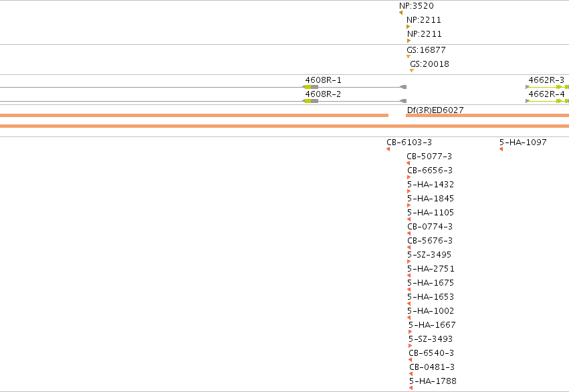This screenshot has width=569, height=392.
Task: Click the CB-6656-3 label
Action: (430, 170)
